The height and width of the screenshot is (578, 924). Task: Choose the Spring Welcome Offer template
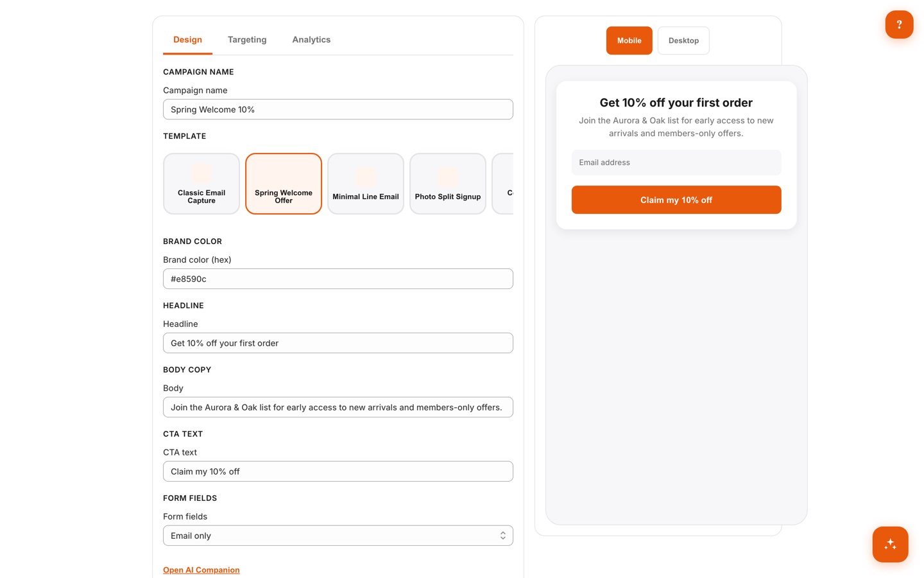284,184
